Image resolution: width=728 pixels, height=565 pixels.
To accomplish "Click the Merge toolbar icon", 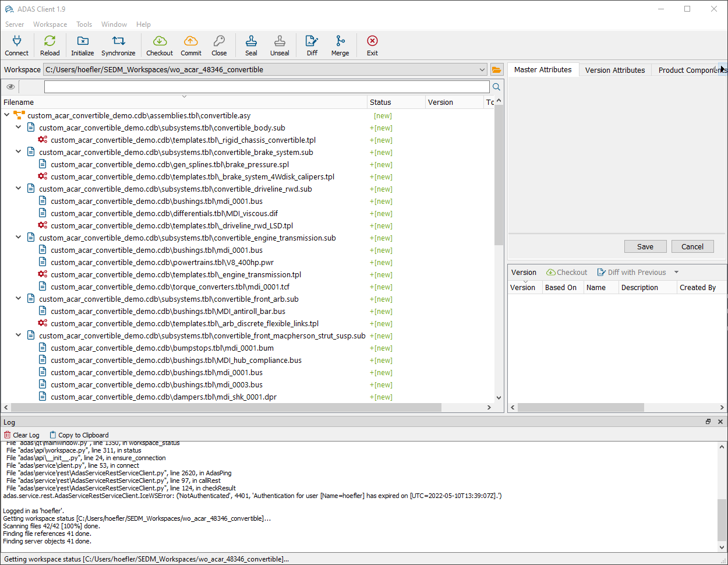I will coord(340,41).
